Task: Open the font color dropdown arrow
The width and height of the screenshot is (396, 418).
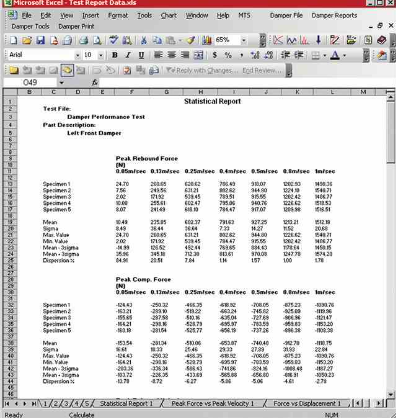Action: click(344, 55)
